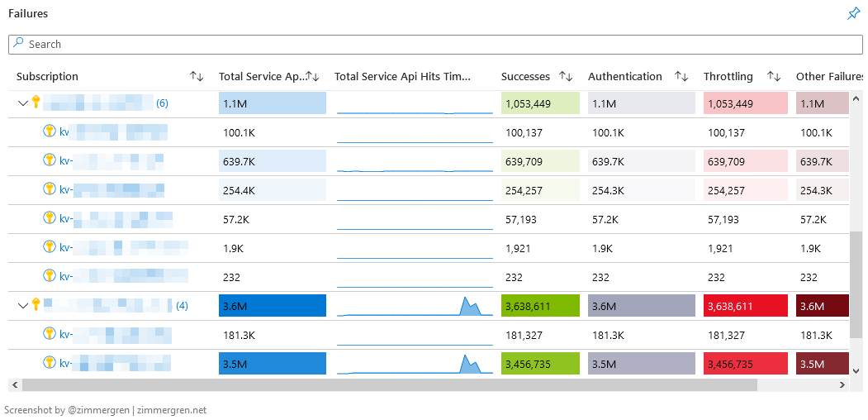Viewport: 868px width, 420px height.
Task: Sort by Total Service Api Hits column
Action: click(x=313, y=76)
